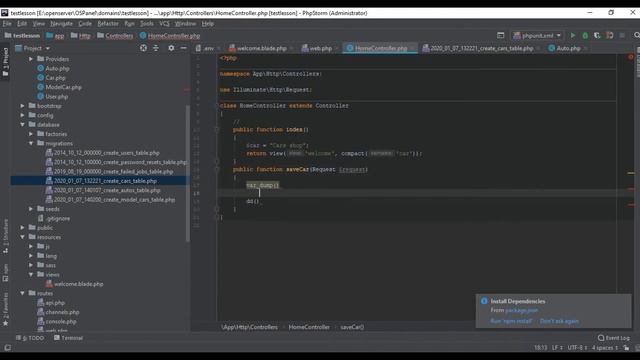Open create_users_table migration file
640x360 pixels.
pos(102,153)
